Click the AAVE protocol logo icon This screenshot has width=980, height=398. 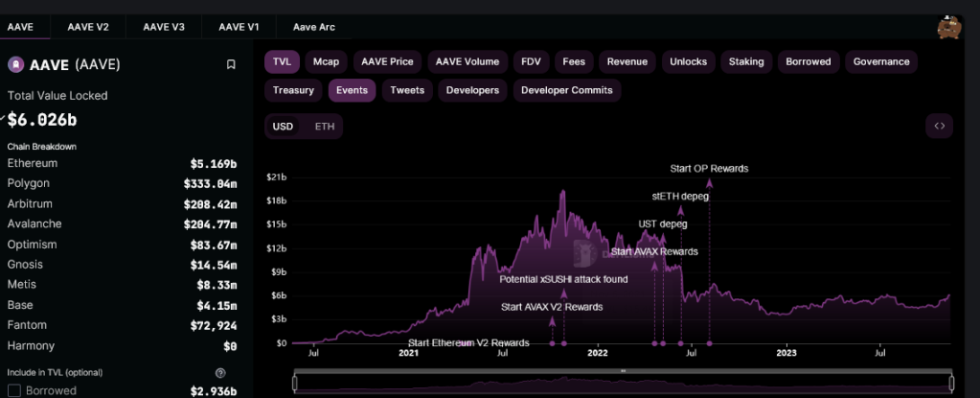click(x=15, y=65)
